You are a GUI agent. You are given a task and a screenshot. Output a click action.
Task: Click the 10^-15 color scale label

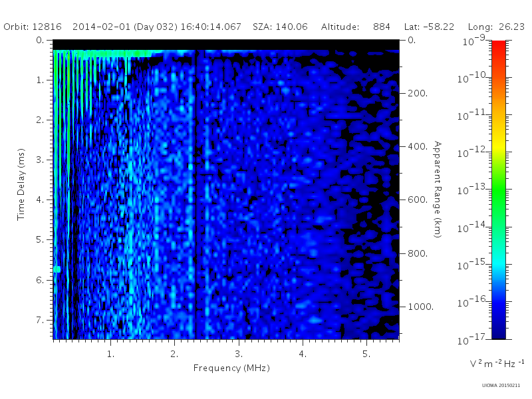pyautogui.click(x=473, y=263)
